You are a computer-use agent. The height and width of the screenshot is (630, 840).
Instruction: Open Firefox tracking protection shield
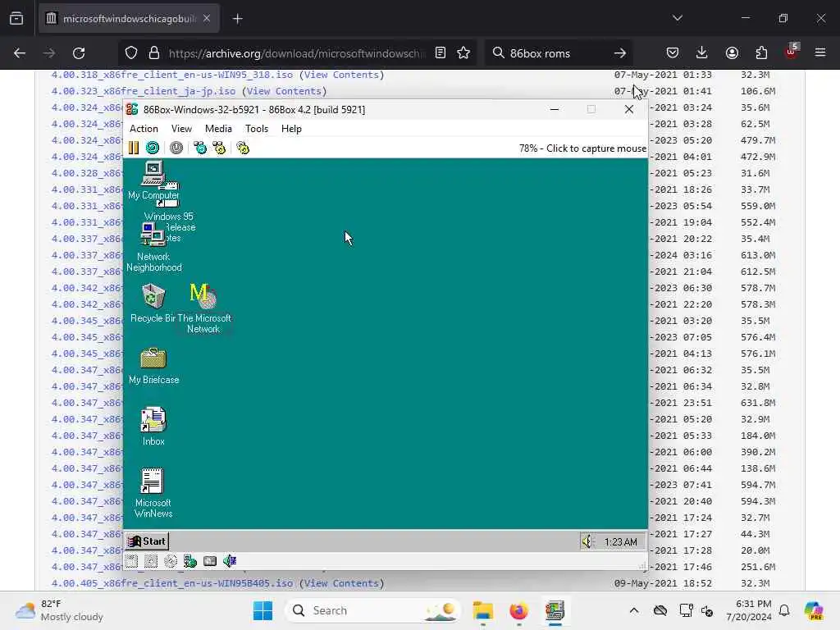coord(131,53)
